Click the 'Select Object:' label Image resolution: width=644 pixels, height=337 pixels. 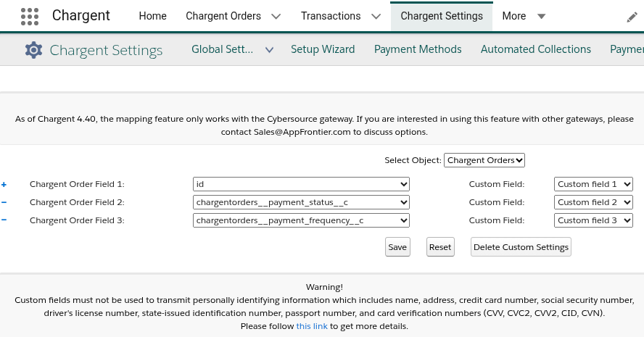click(x=413, y=160)
